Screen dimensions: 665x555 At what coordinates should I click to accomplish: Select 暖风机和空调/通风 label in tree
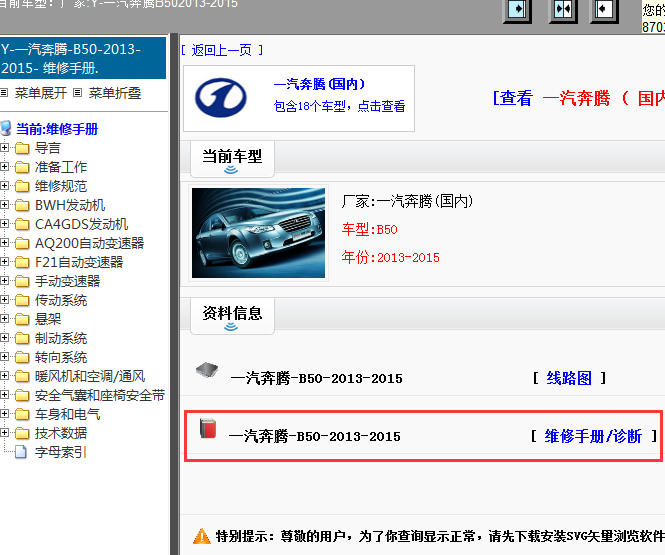pos(90,376)
